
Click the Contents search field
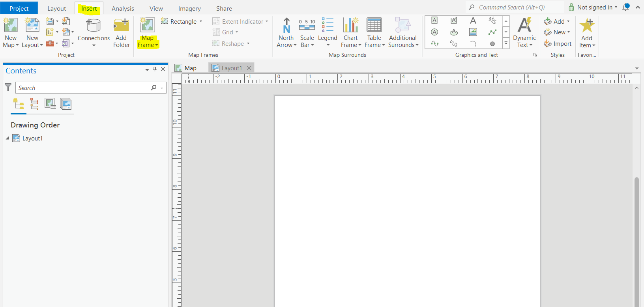[x=83, y=88]
